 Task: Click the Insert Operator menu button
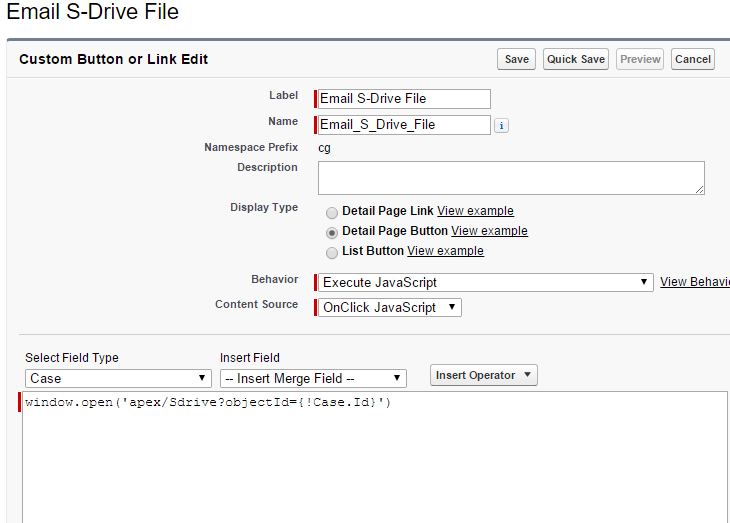click(x=484, y=375)
